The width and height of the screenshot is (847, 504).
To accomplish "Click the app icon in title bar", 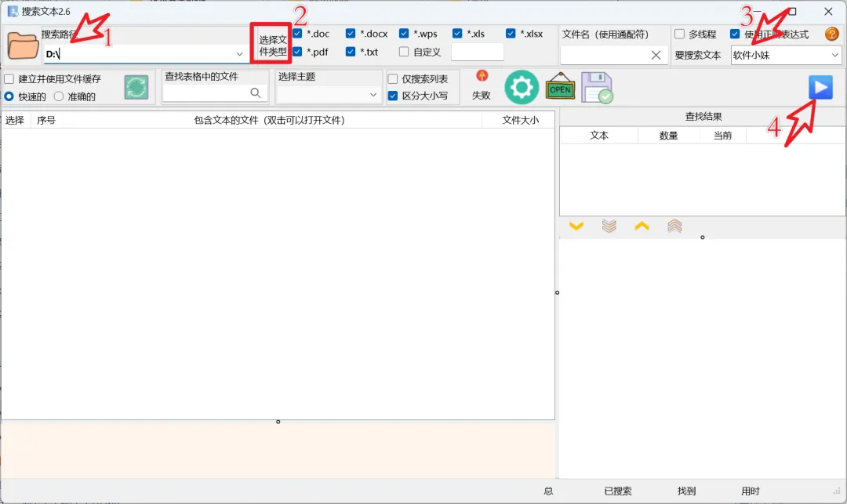I will [13, 11].
